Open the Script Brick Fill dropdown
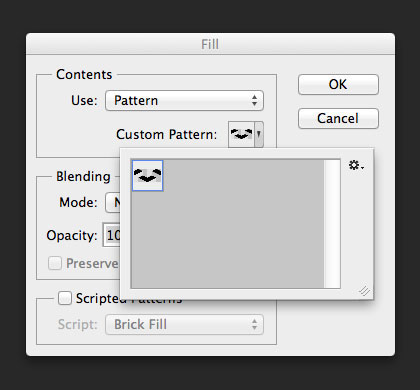Screen dimensions: 420x390 (184, 324)
